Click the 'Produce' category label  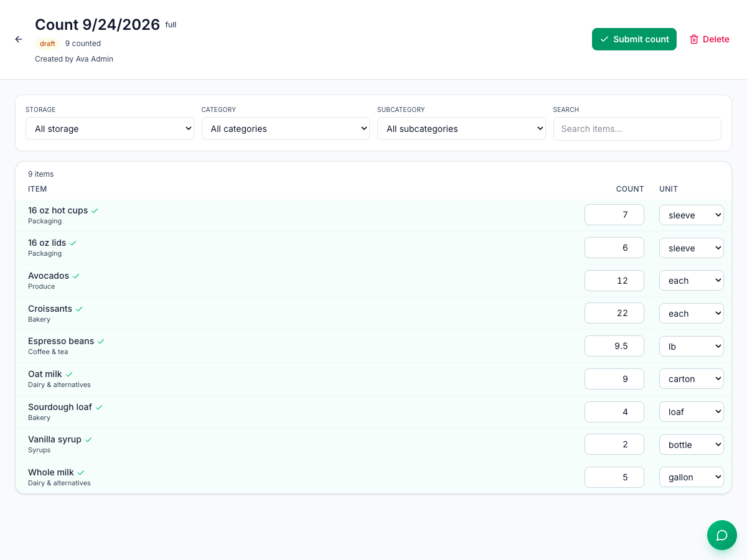coord(42,286)
